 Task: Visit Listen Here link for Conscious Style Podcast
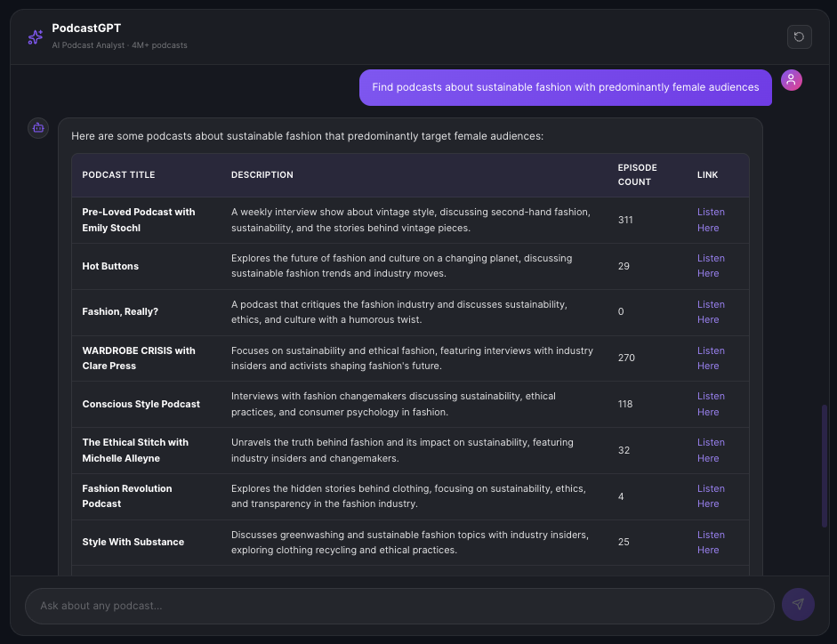tap(710, 404)
